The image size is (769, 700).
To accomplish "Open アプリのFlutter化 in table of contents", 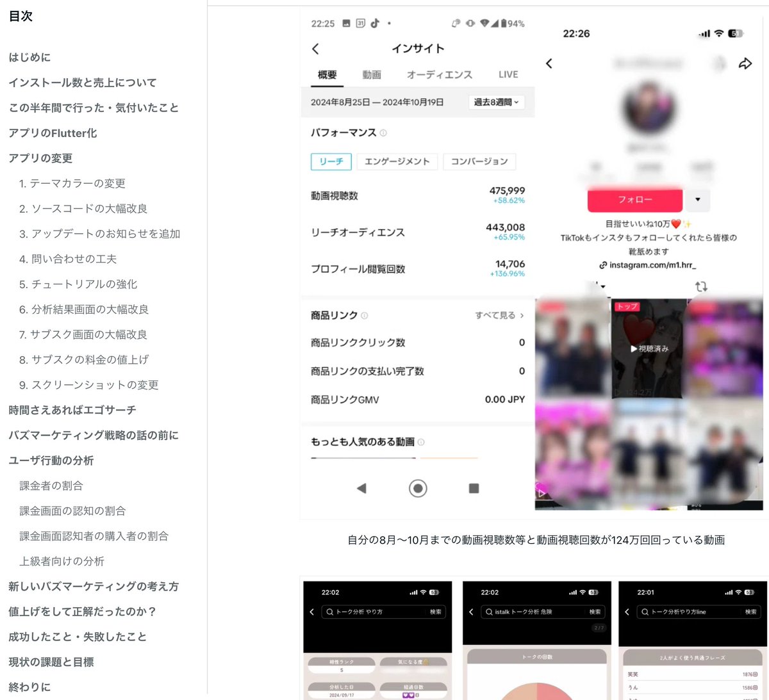I will coord(53,133).
